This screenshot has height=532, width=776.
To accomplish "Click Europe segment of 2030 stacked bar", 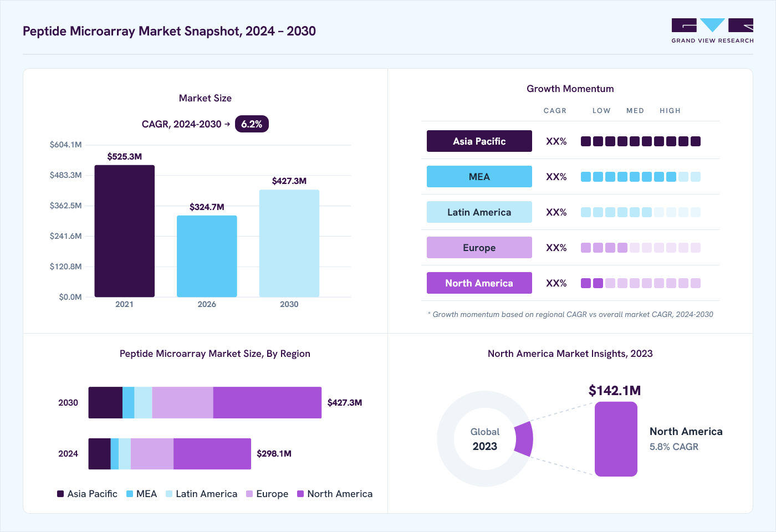I will click(183, 402).
